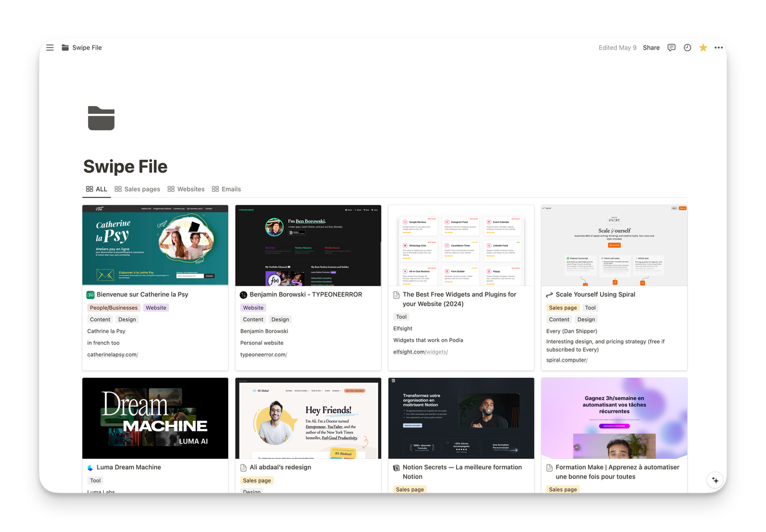Click the Notion AI sparkle button
The height and width of the screenshot is (532, 766).
[x=715, y=480]
